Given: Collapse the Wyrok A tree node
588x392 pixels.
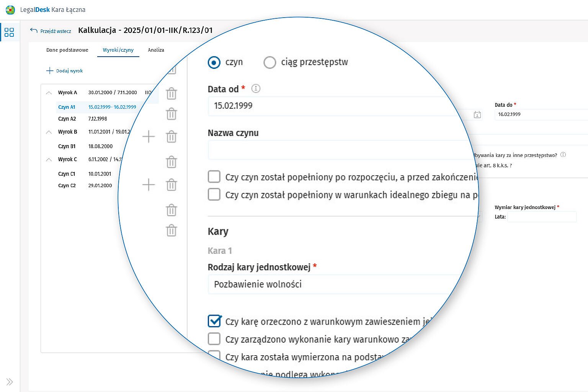Looking at the screenshot, I should click(49, 93).
